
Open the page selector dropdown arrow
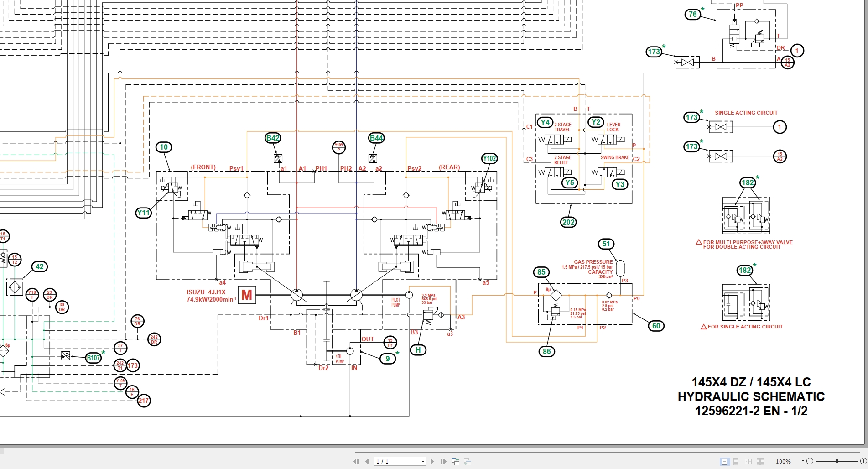[x=423, y=461]
